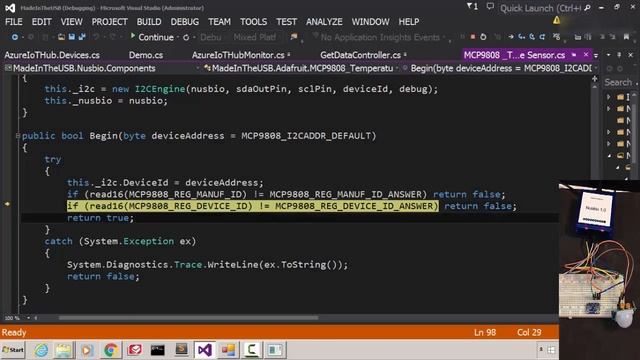Viewport: 640px width, 360px height.
Task: Click the split editor handle above the vertical scrollbar
Action: (595, 78)
